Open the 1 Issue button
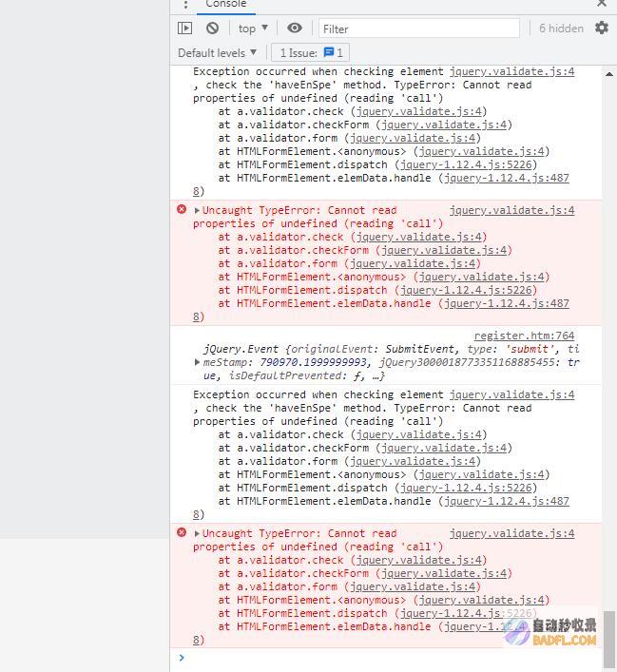The width and height of the screenshot is (617, 672). (x=311, y=52)
